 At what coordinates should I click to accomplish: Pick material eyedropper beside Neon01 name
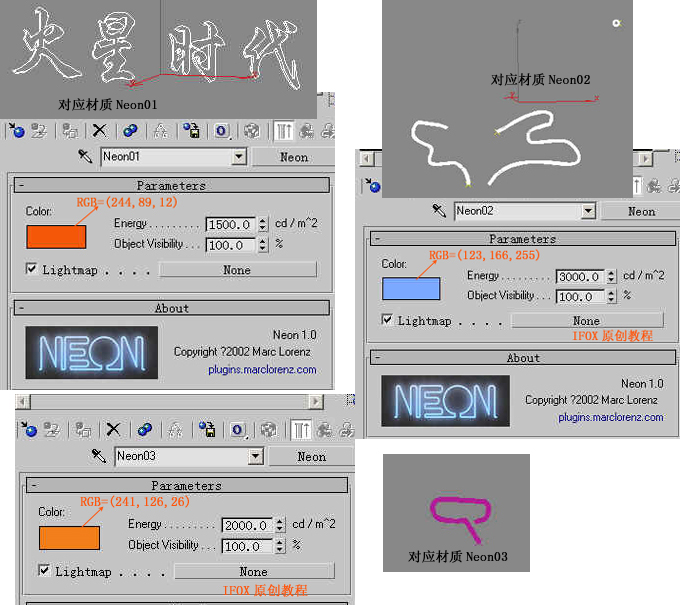(x=85, y=156)
